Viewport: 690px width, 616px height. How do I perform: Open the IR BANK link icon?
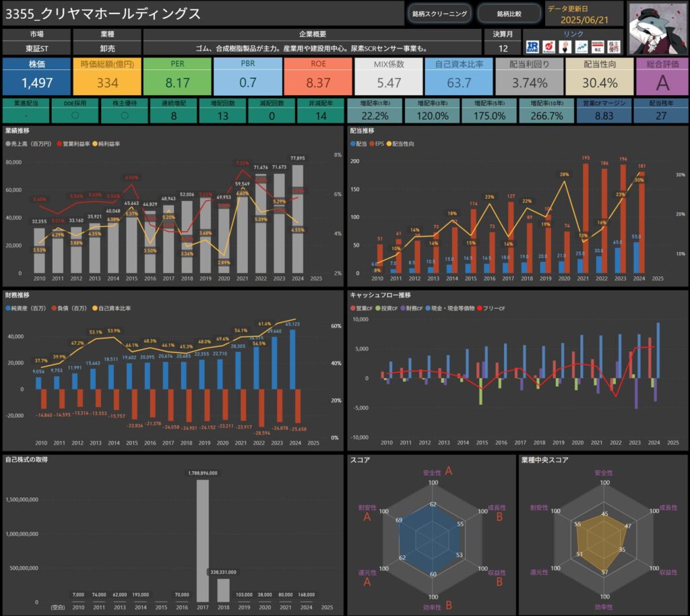coord(532,47)
